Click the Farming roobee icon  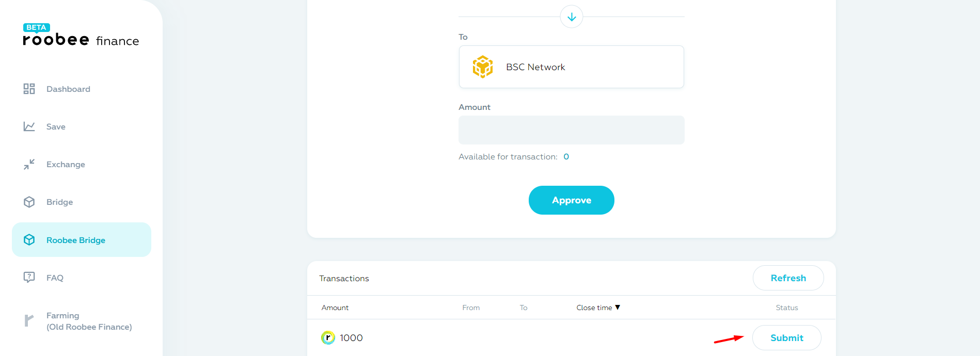(29, 320)
